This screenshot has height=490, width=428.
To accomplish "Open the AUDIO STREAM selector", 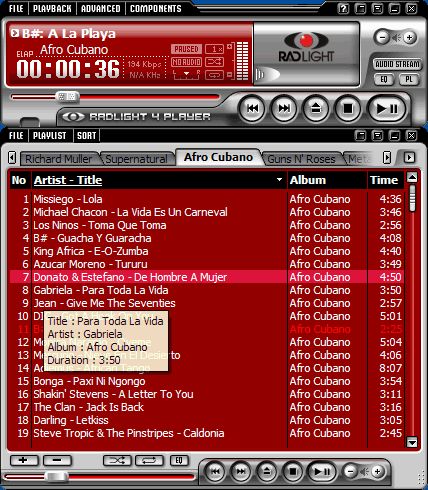I will [x=397, y=64].
